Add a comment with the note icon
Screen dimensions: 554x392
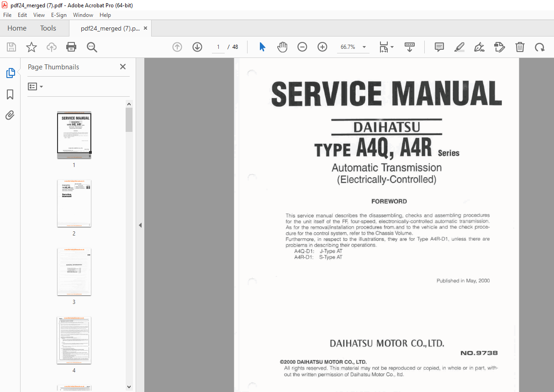click(439, 47)
